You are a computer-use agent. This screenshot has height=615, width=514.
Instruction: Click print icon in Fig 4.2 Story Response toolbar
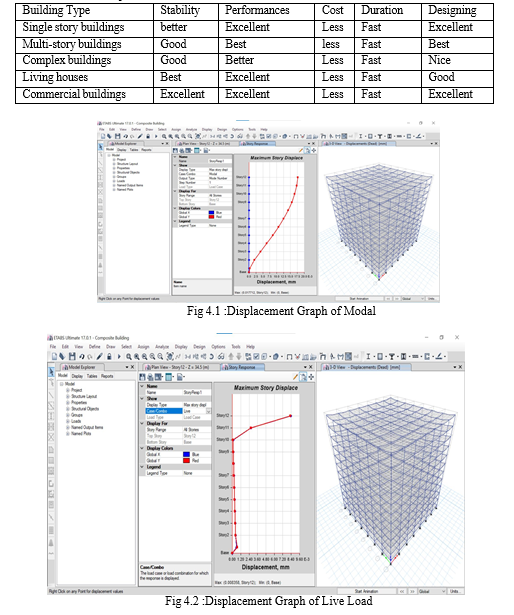point(150,377)
